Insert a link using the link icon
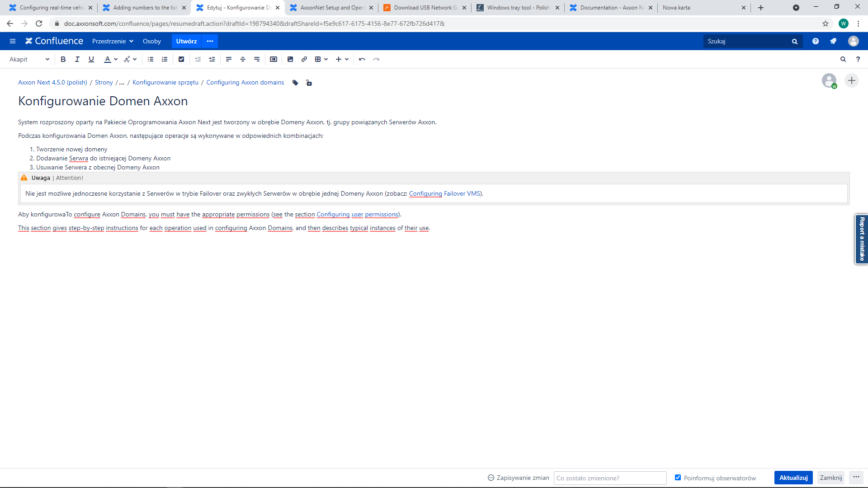 point(304,59)
